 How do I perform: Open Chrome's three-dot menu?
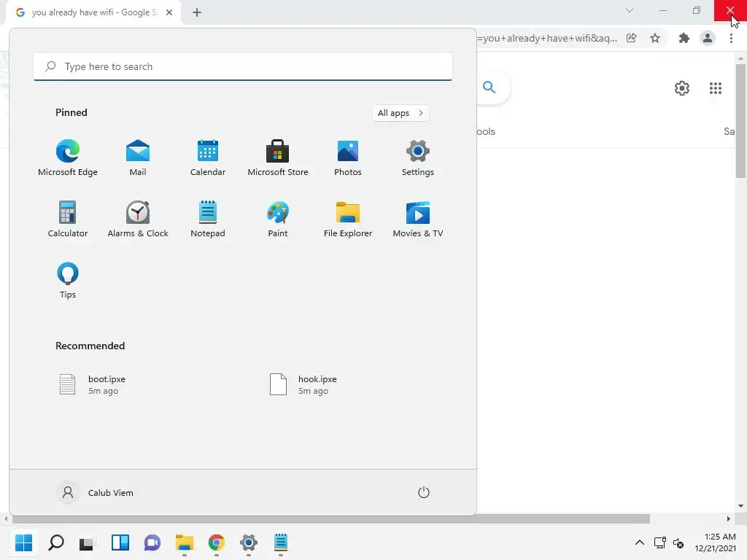point(731,38)
